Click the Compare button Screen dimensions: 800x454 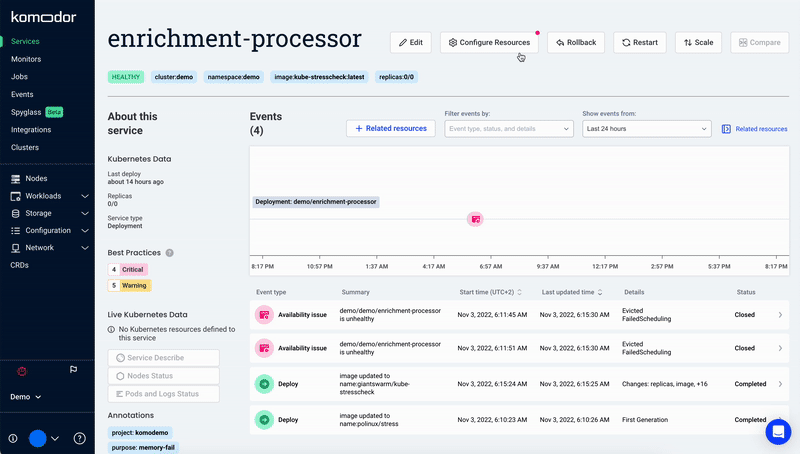(760, 42)
